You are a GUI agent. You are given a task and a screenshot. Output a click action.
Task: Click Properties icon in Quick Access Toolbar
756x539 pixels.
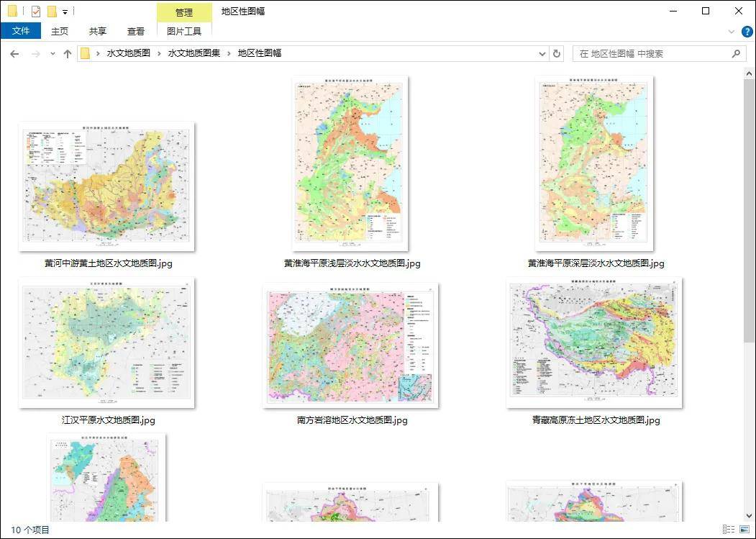point(35,12)
